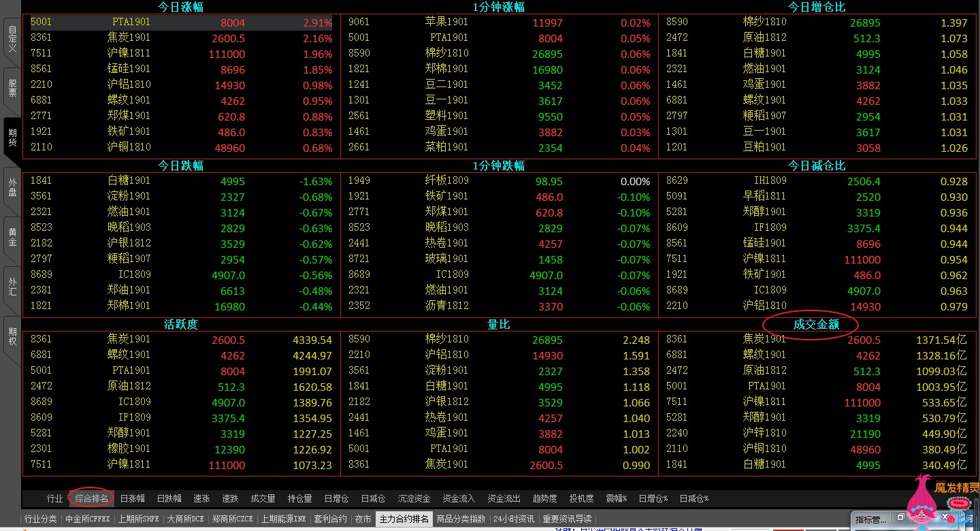The width and height of the screenshot is (980, 531).
Task: Select the 豆二1901 contract row
Action: click(499, 85)
